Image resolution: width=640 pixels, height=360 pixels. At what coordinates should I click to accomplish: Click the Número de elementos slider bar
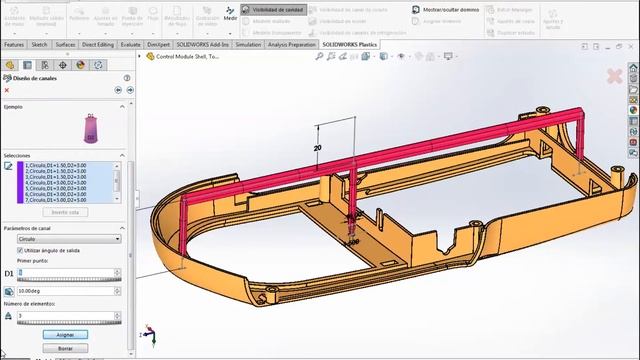pos(69,322)
